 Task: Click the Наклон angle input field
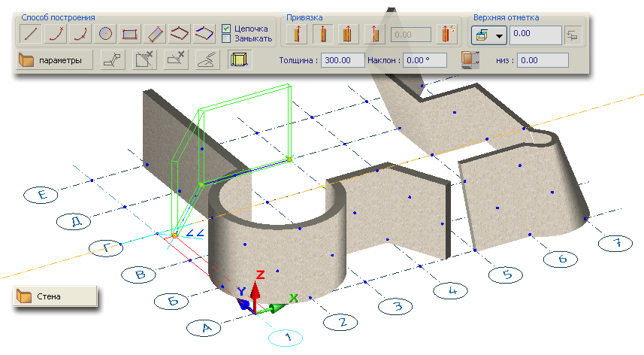[424, 59]
